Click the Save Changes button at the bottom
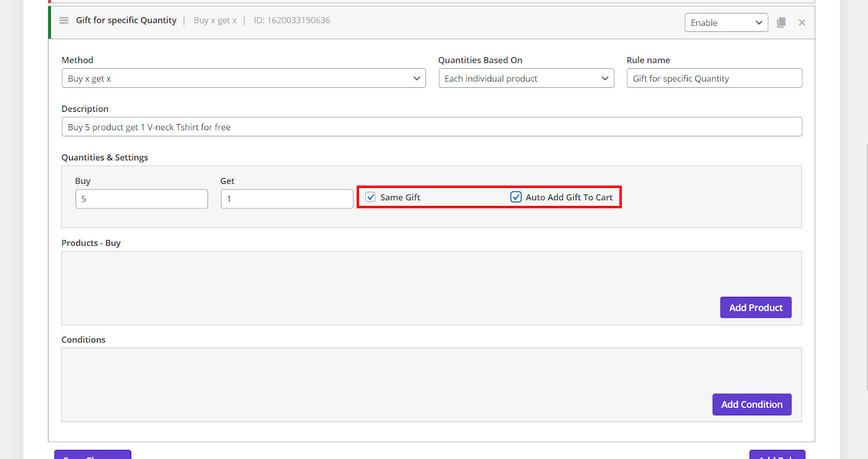Image resolution: width=868 pixels, height=459 pixels. [x=93, y=455]
